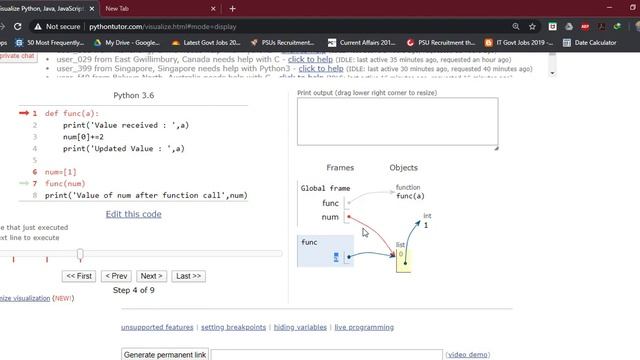Bookmark this page with the star icon
This screenshot has width=640, height=360.
[x=532, y=27]
